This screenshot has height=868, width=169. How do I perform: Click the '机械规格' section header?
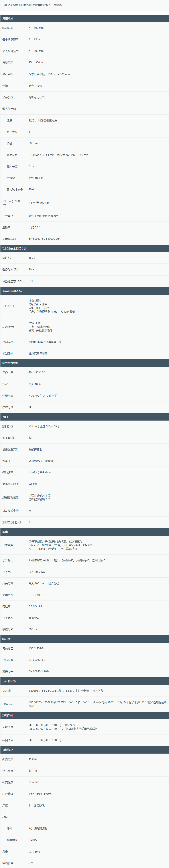coord(84,750)
